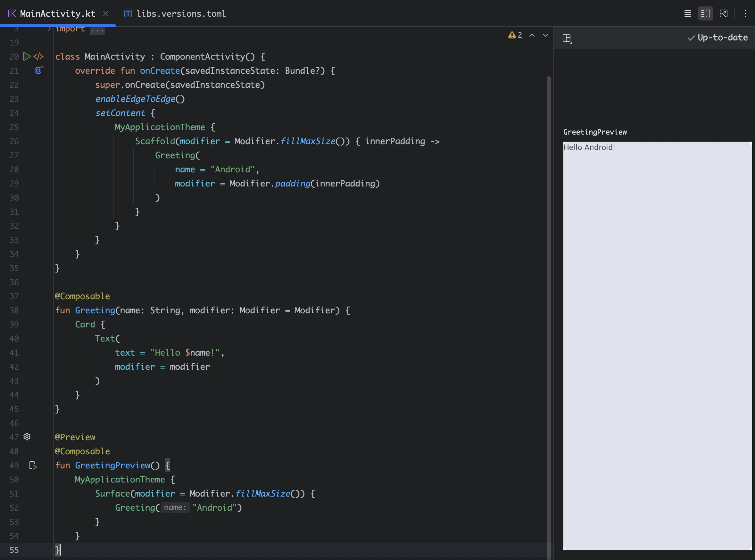The height and width of the screenshot is (560, 755).
Task: Open the libs.versions.toml tab
Action: pos(175,13)
